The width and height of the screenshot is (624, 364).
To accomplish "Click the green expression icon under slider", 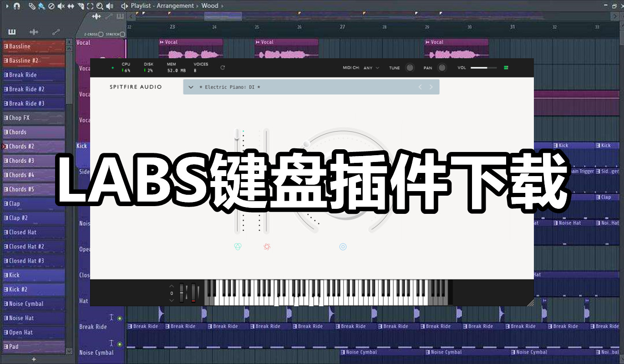I will click(238, 247).
